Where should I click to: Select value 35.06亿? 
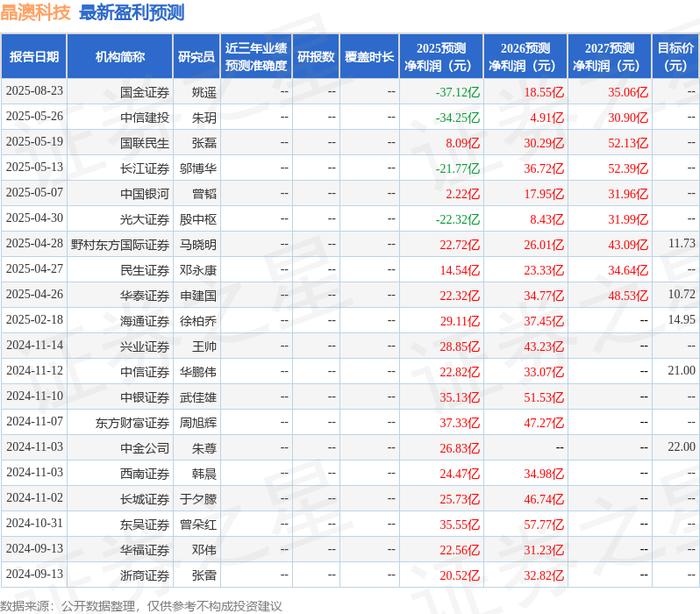pos(628,92)
